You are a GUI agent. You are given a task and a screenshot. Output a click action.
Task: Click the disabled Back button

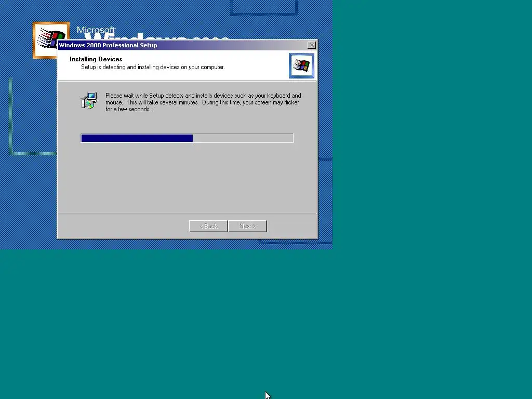pos(208,226)
